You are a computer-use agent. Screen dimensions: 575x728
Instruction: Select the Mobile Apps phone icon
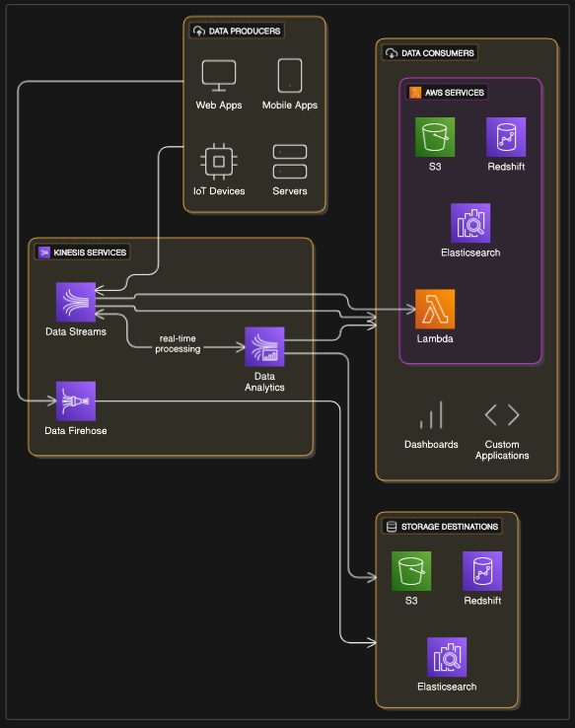click(290, 76)
